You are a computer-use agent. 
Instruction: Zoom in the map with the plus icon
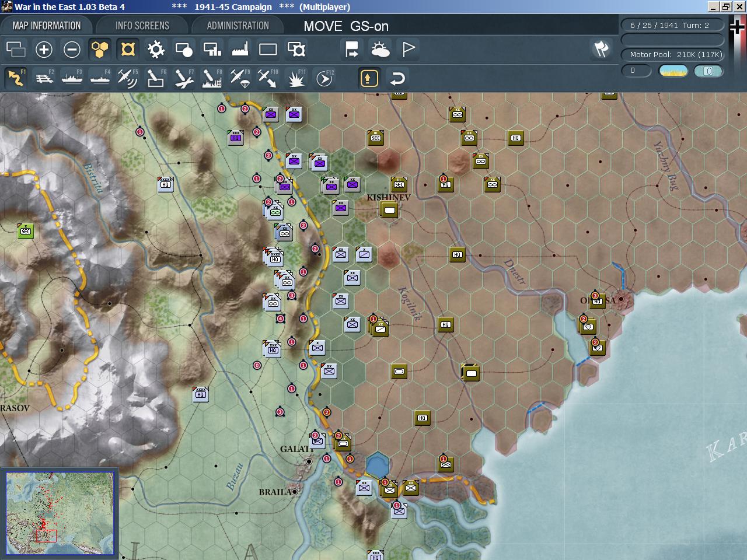pyautogui.click(x=44, y=50)
